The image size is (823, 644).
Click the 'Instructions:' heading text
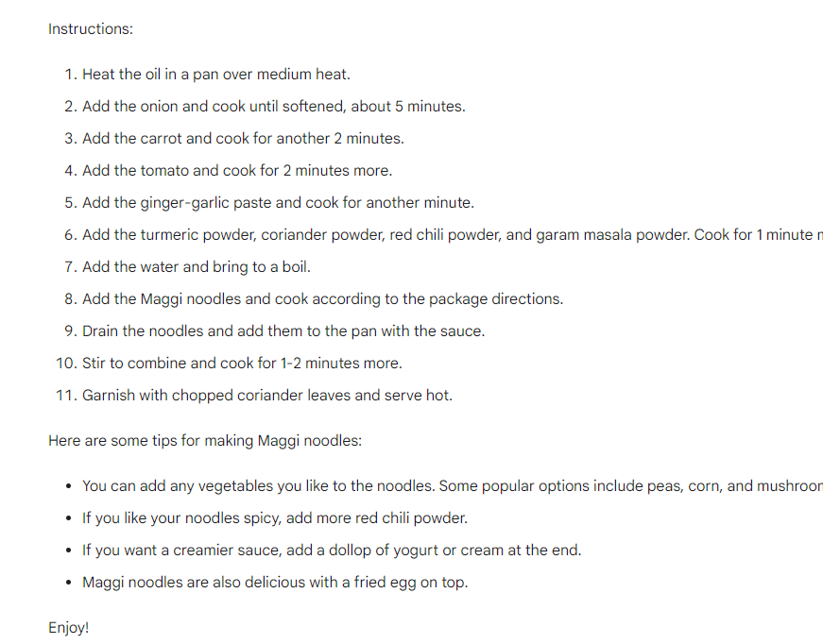pos(91,29)
